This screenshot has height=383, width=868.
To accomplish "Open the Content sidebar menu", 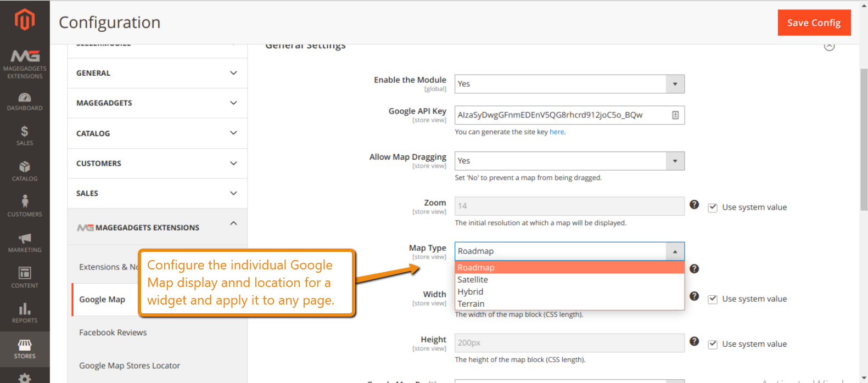I will pos(25,278).
